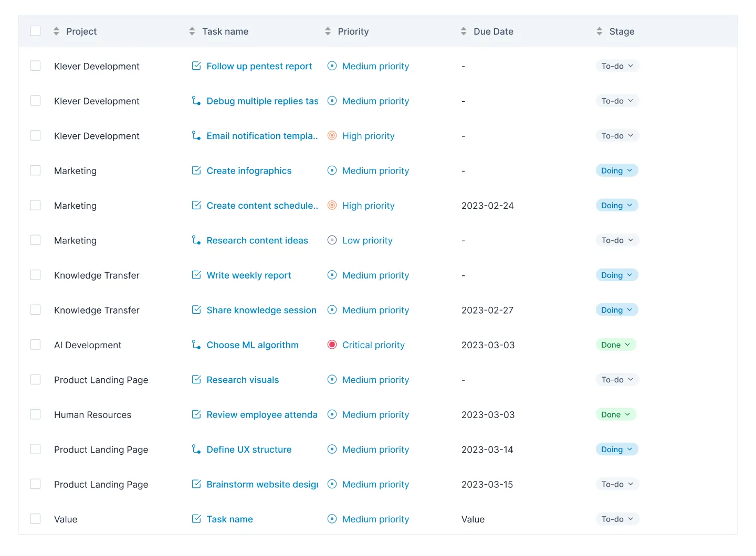Click the due date 2023-03-14
The image size is (756, 556).
click(488, 450)
